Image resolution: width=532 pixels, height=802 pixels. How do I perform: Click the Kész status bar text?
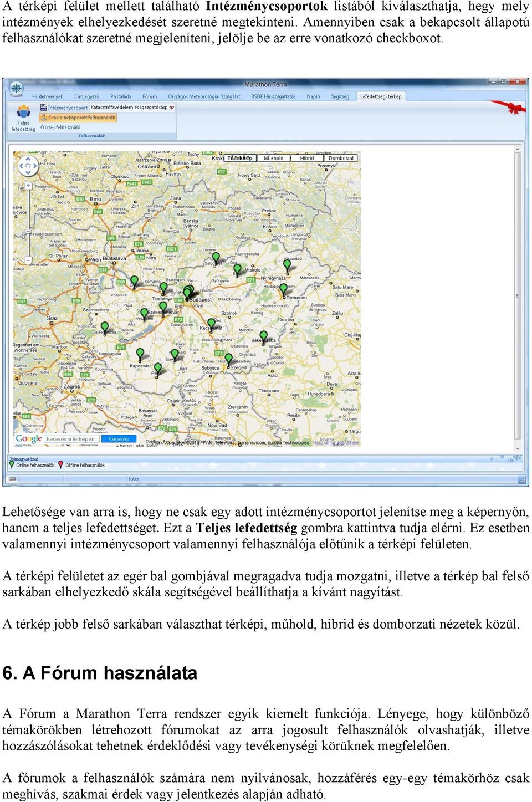tap(134, 479)
